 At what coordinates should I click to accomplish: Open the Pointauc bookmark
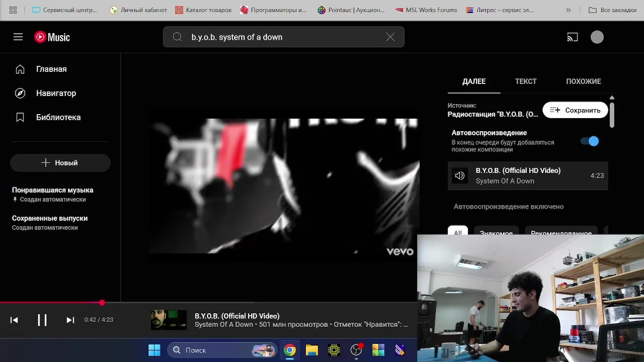coord(351,10)
